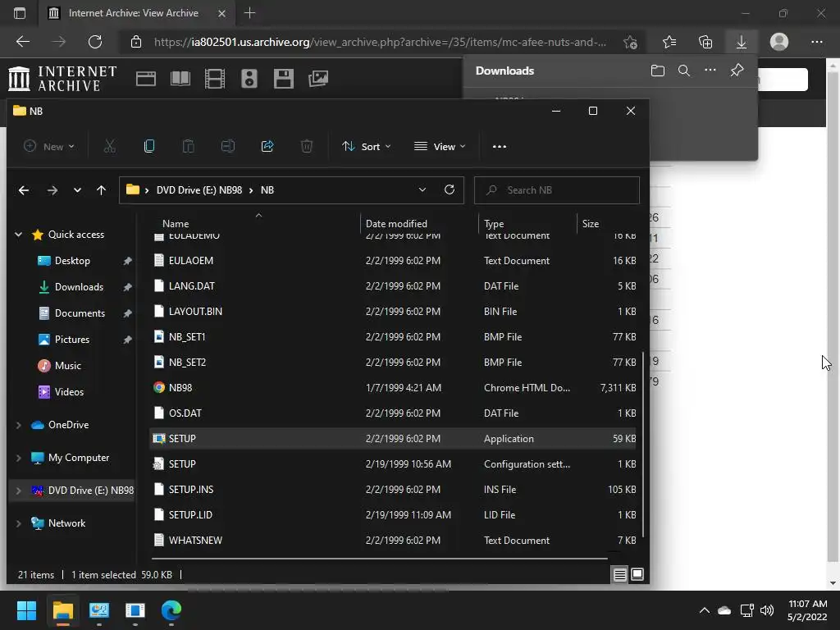This screenshot has height=630, width=840.
Task: Pin the Edge Downloads panel
Action: tap(737, 71)
